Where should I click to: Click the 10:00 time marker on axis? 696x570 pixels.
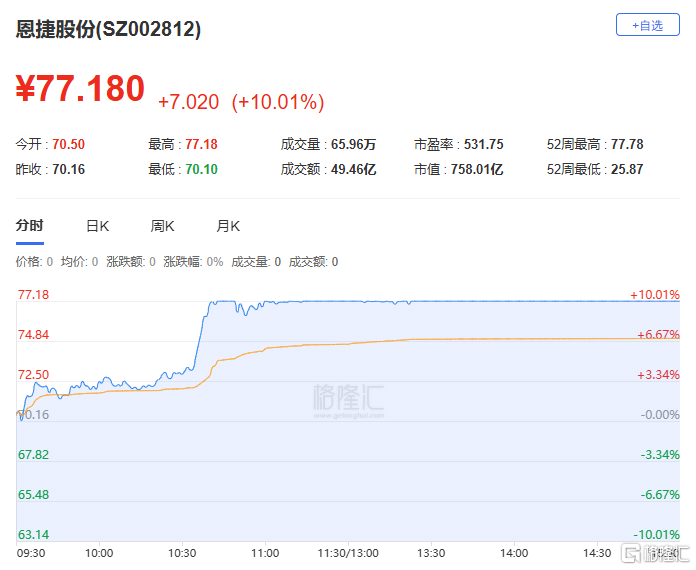98,552
